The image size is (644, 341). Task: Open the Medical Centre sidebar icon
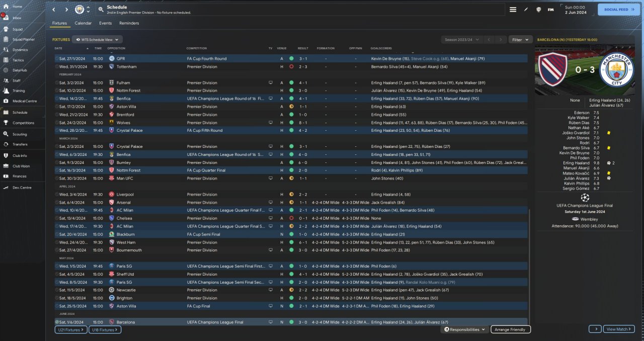point(6,101)
